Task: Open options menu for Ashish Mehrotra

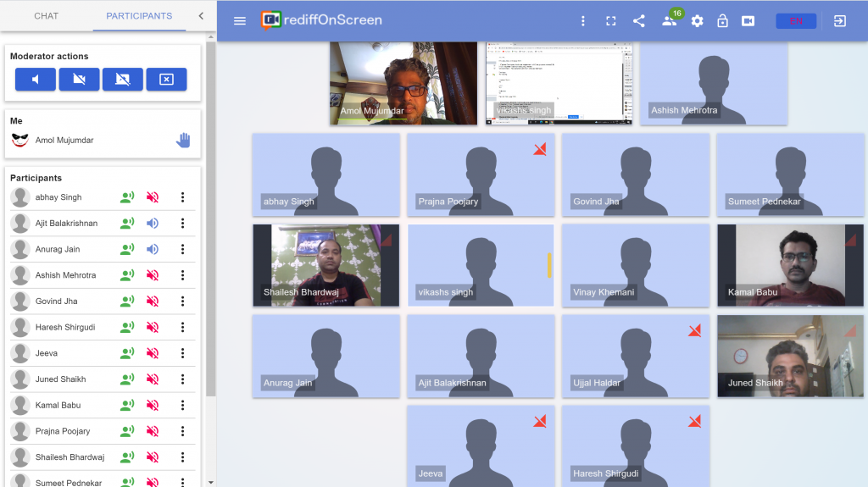Action: coord(183,275)
